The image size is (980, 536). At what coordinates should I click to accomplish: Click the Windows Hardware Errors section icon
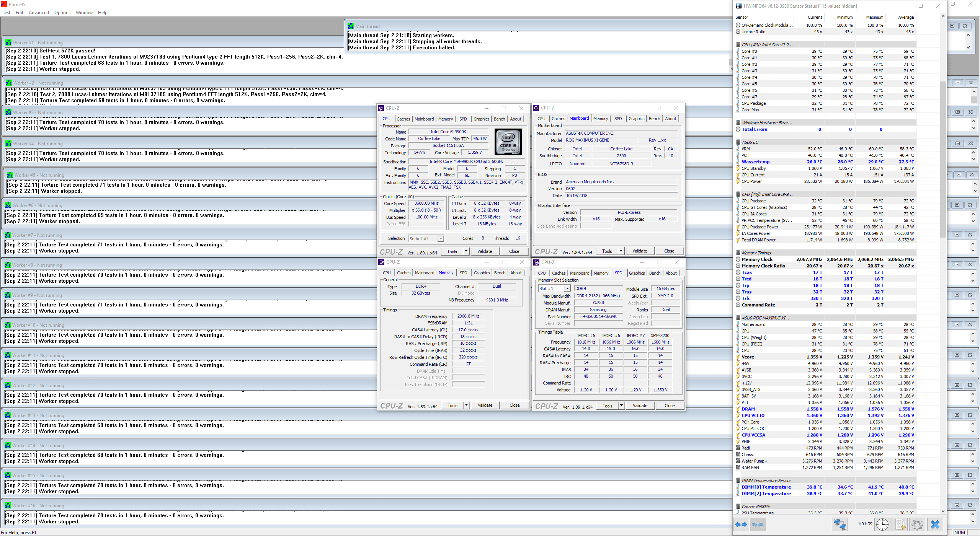point(738,123)
